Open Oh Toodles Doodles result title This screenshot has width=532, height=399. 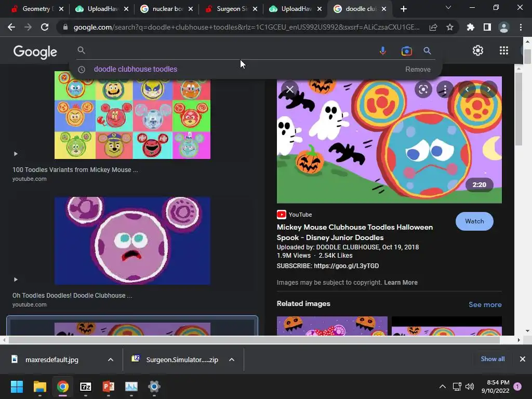click(x=72, y=295)
